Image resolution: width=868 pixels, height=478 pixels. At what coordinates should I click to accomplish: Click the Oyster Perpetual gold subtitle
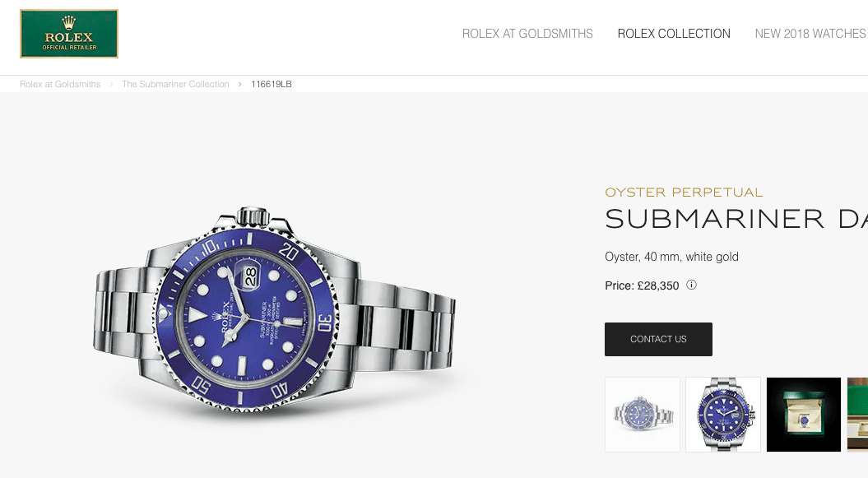pos(684,193)
